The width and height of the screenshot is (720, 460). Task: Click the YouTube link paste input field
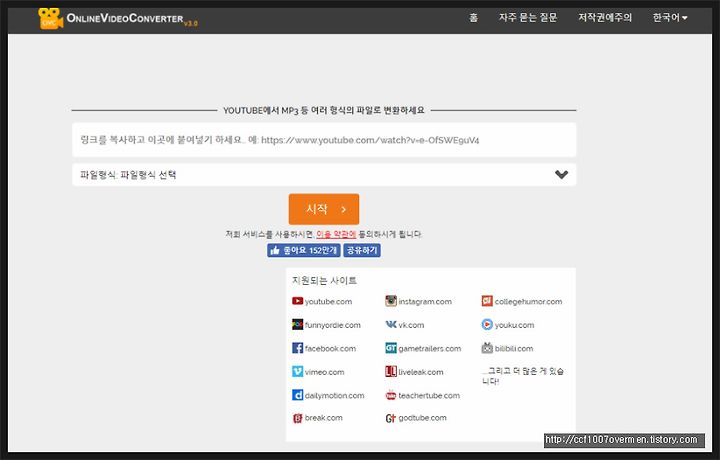[x=324, y=140]
